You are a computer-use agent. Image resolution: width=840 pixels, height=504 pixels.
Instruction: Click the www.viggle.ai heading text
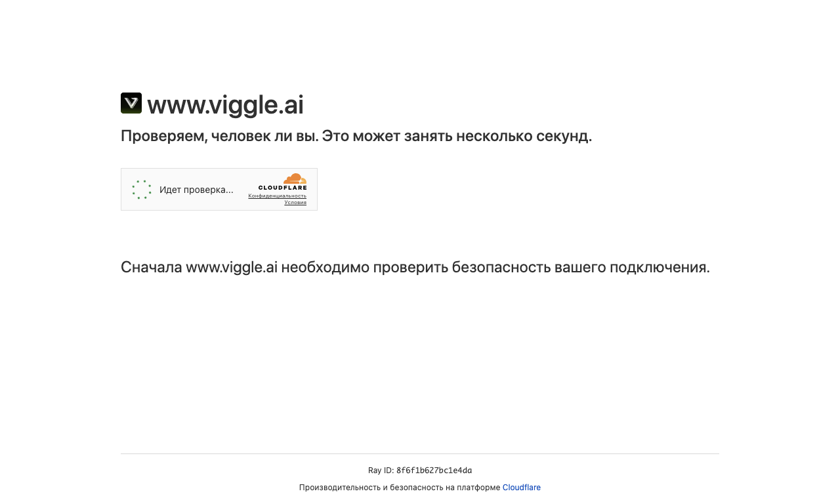pyautogui.click(x=225, y=105)
